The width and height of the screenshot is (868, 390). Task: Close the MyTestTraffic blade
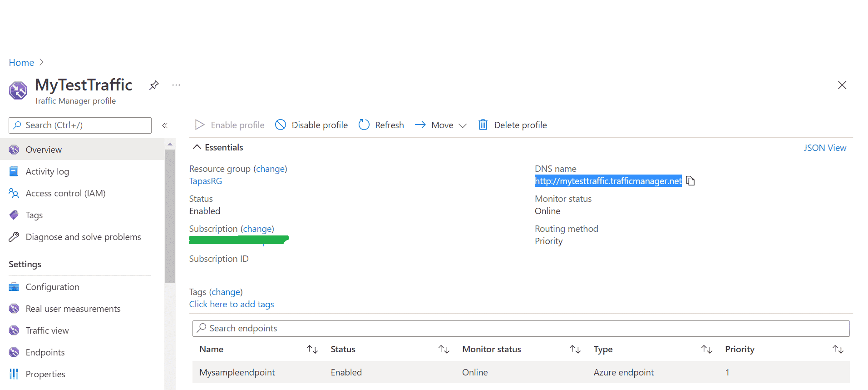[842, 85]
